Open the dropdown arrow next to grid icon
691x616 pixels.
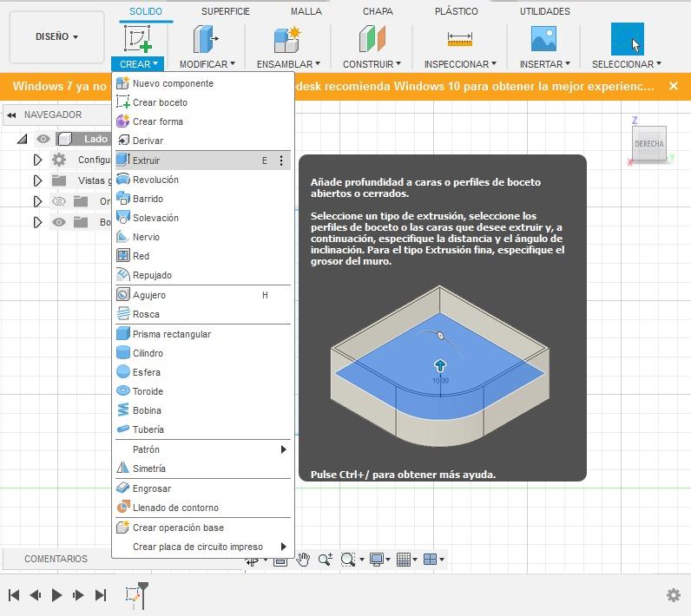click(415, 560)
